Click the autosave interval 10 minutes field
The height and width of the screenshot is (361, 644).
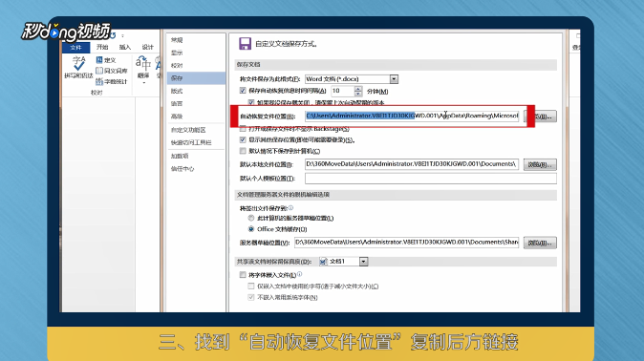pyautogui.click(x=342, y=91)
